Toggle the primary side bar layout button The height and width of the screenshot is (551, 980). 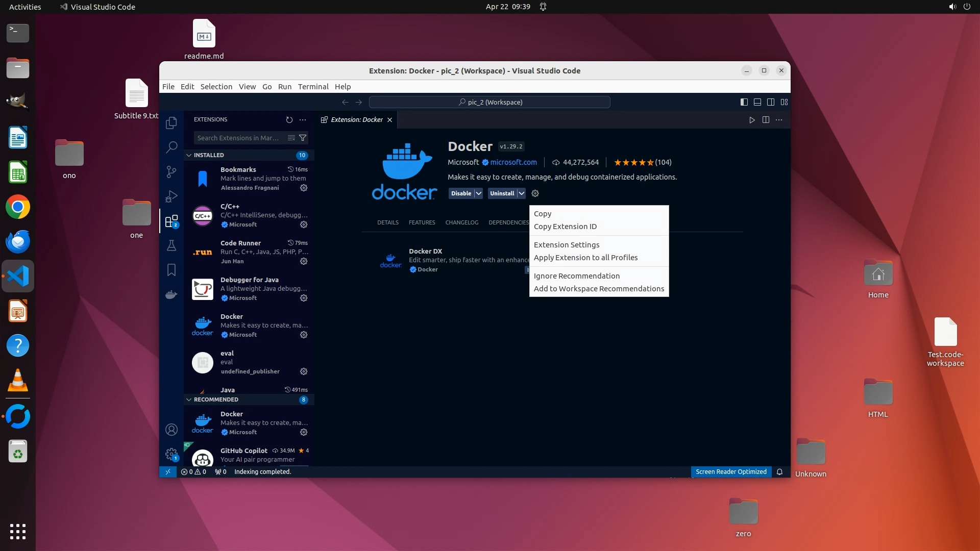click(x=744, y=102)
